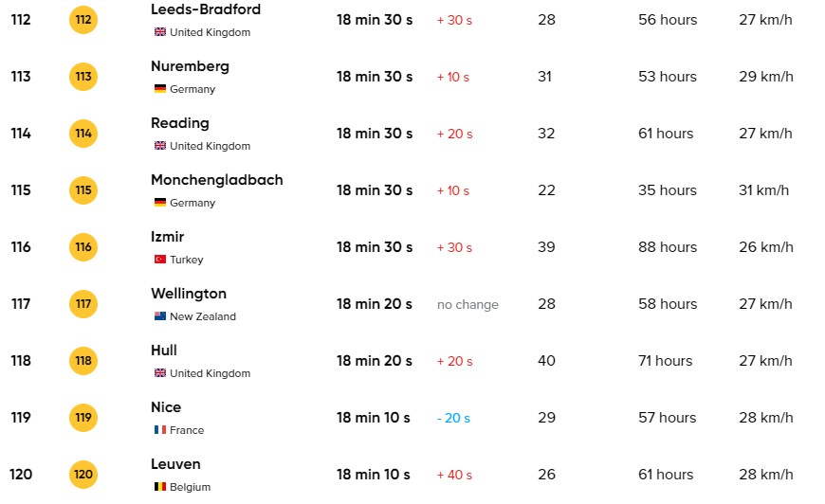Click the New Zealand flag under Wellington
This screenshot has height=504, width=825.
tap(160, 316)
